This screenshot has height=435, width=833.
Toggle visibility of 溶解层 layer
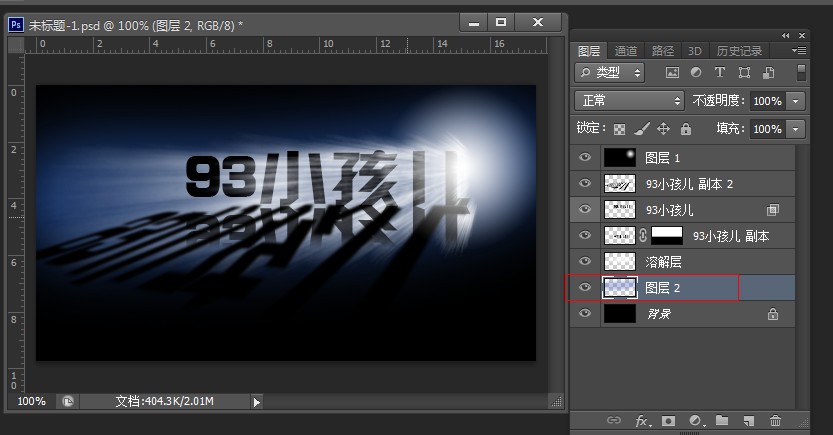coord(585,262)
